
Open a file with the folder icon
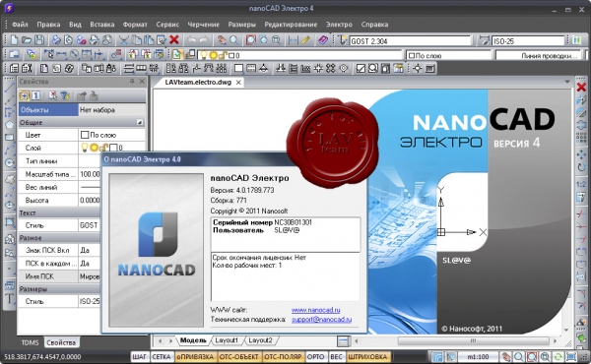tap(27, 40)
